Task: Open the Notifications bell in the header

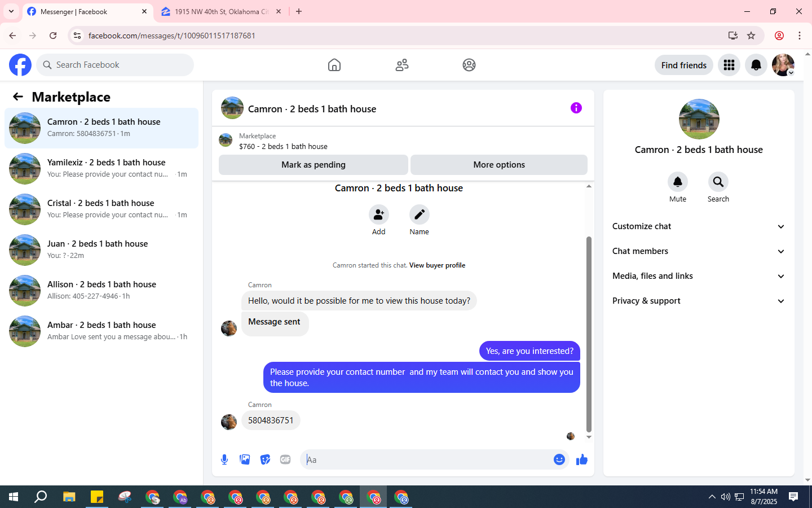Action: click(x=756, y=65)
